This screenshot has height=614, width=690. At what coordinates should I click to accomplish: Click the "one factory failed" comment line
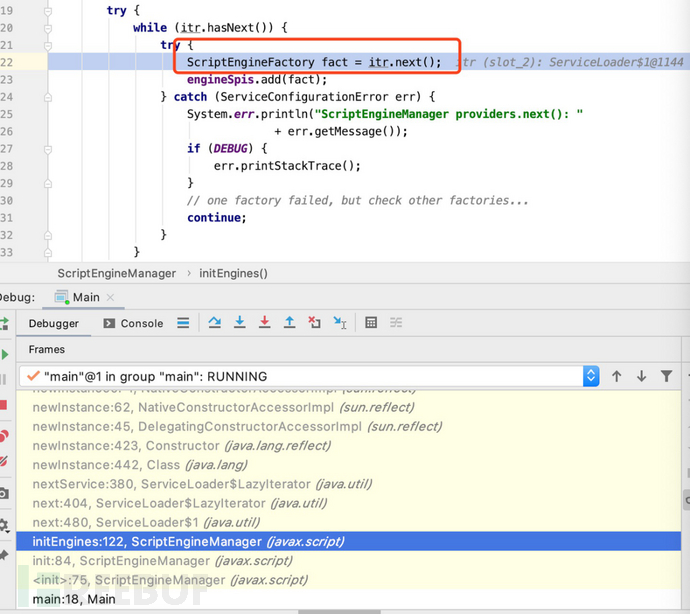357,201
